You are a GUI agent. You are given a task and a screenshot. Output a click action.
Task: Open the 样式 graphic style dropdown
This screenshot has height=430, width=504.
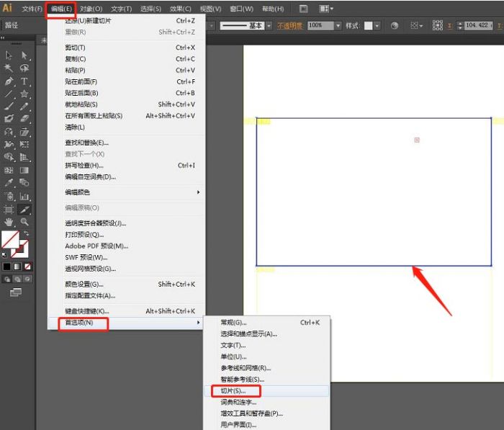tap(377, 25)
